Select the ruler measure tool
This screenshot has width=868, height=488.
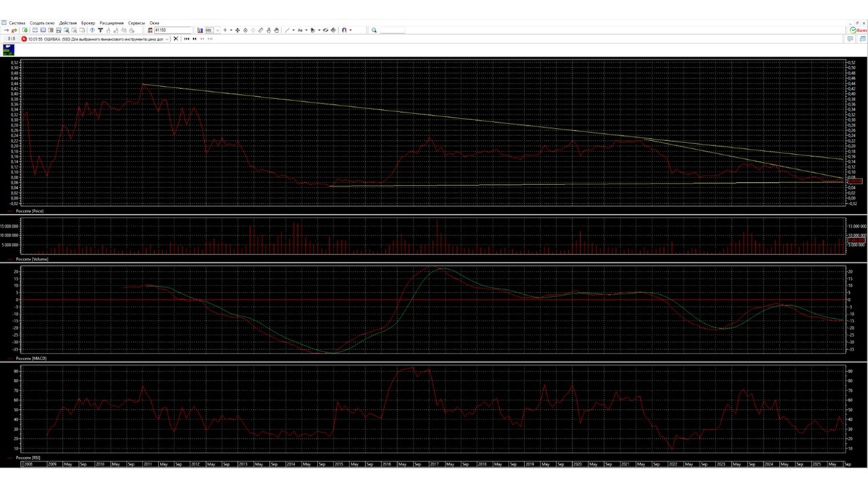point(260,30)
